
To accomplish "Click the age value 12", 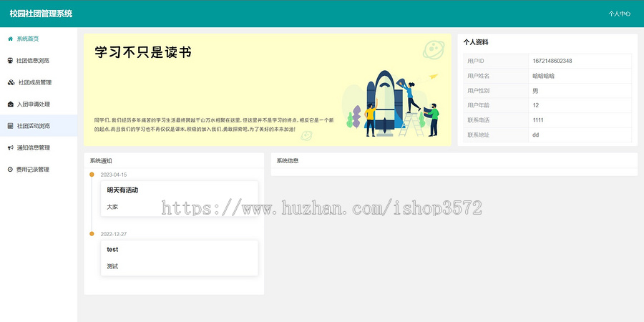I will 535,106.
